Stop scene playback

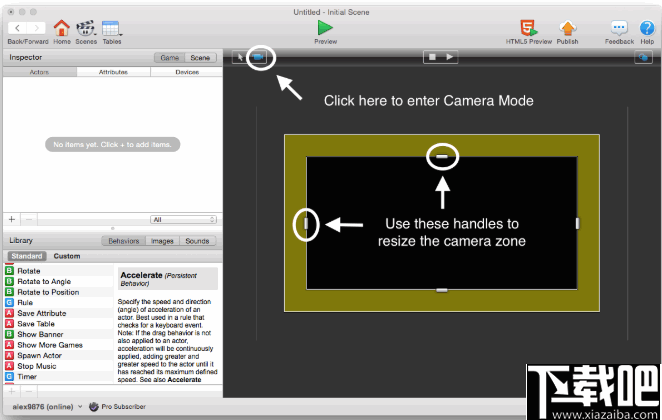pos(432,57)
